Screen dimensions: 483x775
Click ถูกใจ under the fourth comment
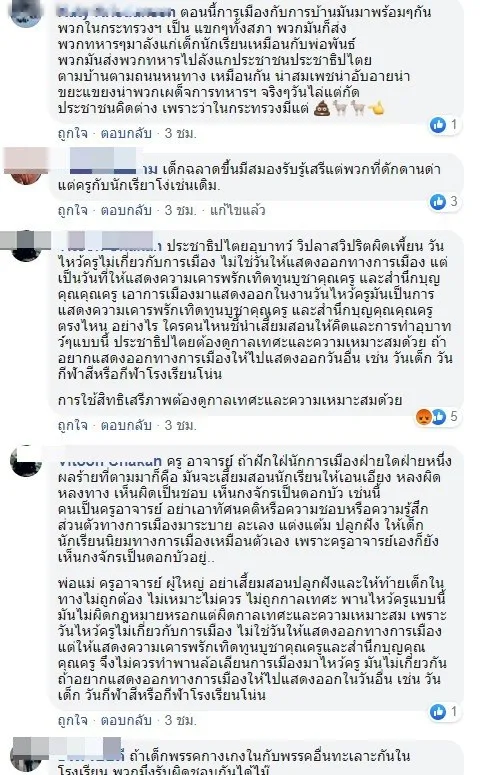(x=72, y=720)
